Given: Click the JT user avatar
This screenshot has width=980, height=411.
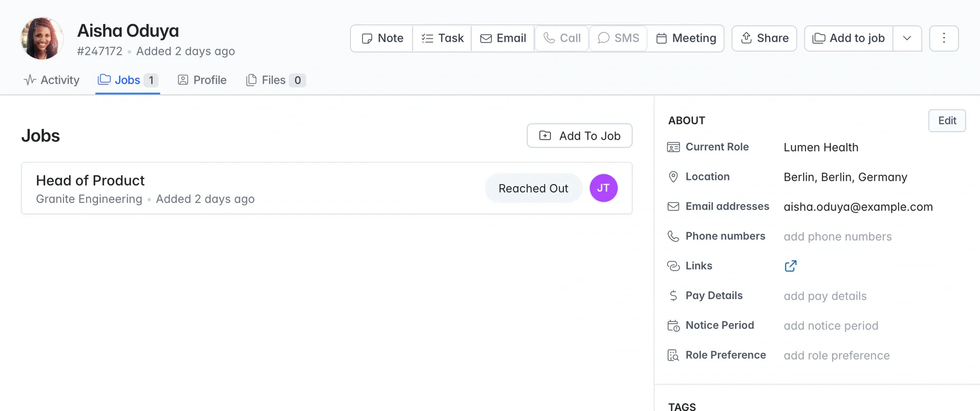Looking at the screenshot, I should click(603, 188).
